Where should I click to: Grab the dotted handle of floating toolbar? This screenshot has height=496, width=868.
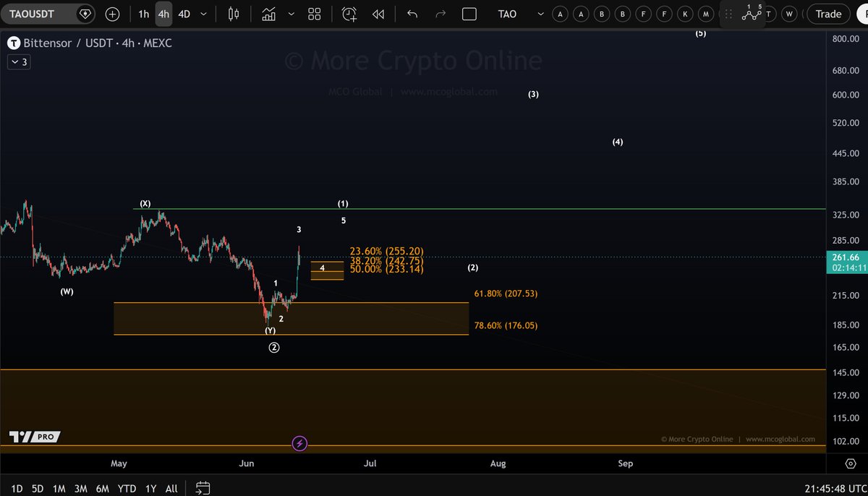tap(728, 14)
